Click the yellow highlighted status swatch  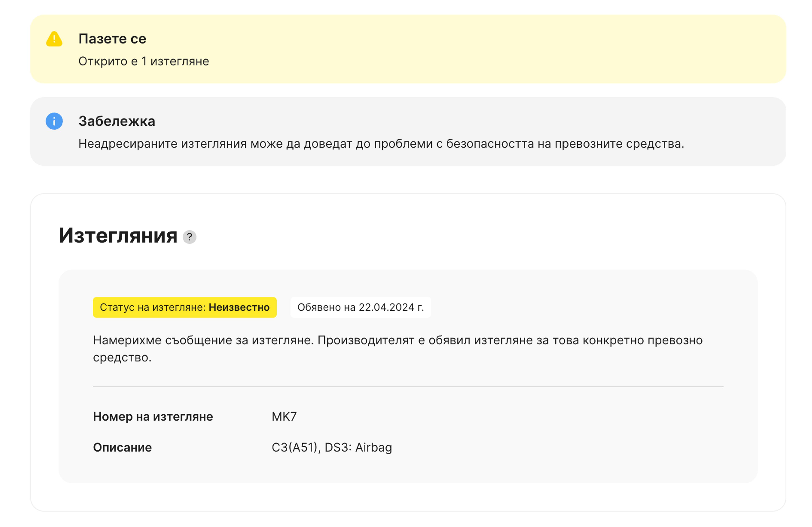185,307
